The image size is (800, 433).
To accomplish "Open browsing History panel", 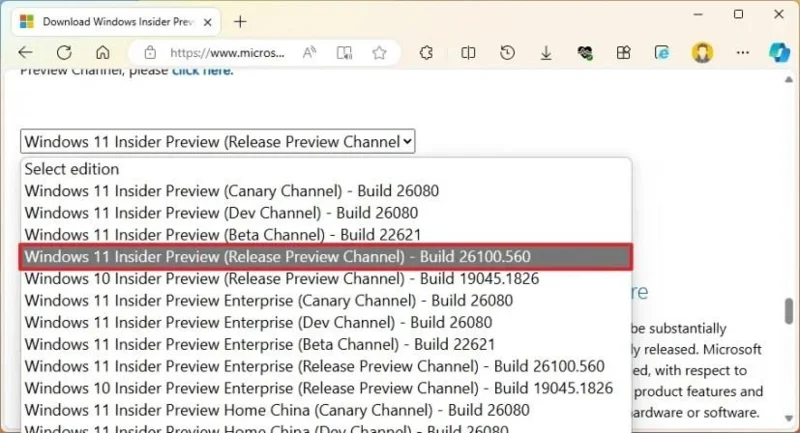I will coord(507,53).
